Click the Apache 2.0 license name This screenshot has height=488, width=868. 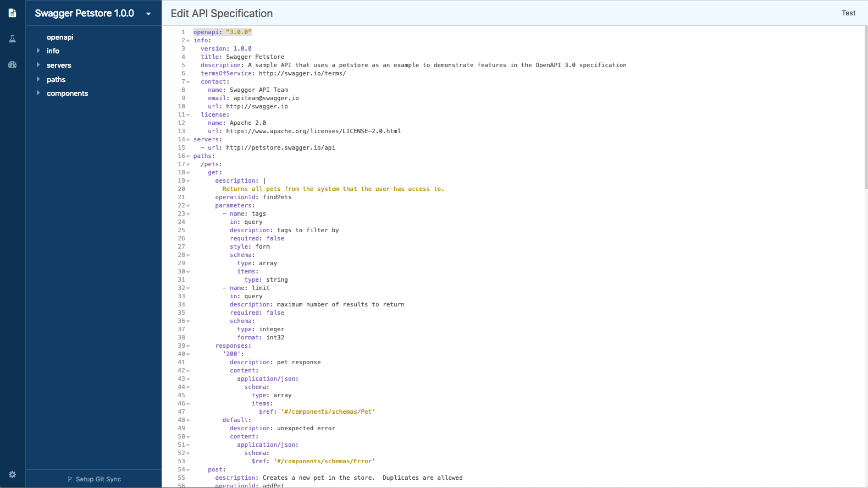[248, 123]
